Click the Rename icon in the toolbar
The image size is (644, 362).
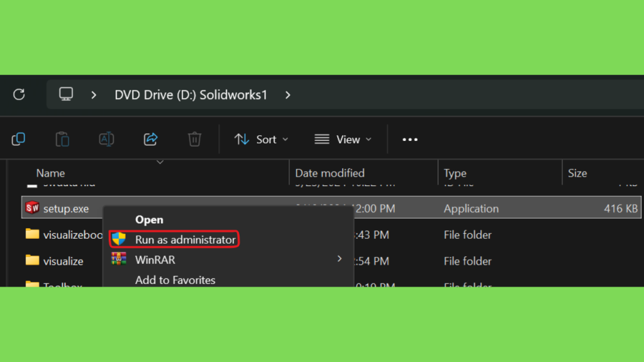click(x=106, y=139)
